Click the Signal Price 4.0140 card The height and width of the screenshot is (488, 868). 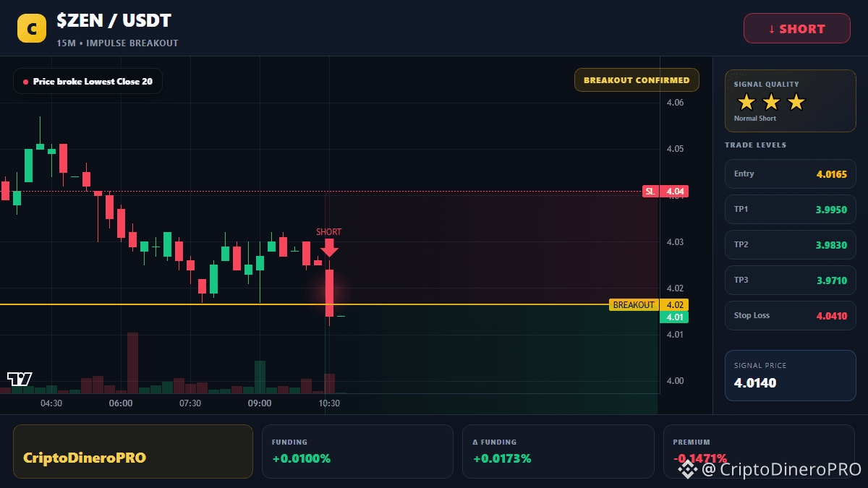click(790, 375)
